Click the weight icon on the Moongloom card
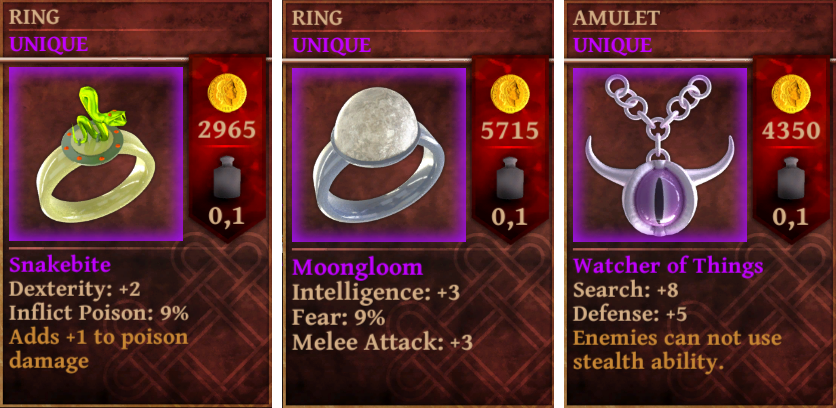This screenshot has width=836, height=408. click(x=510, y=178)
